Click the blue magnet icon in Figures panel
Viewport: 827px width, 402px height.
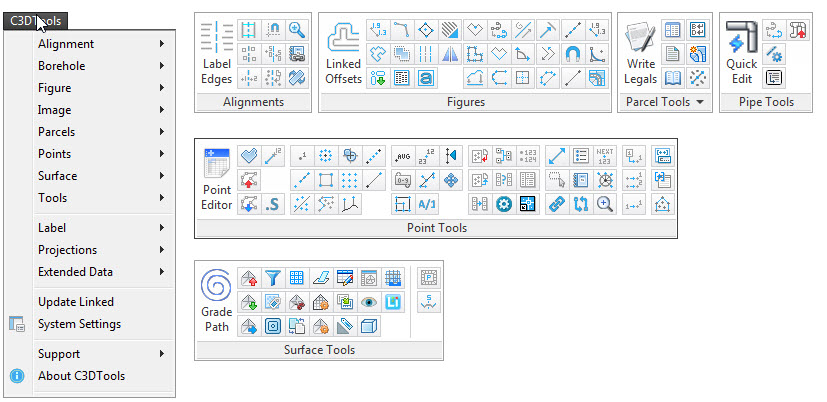point(571,54)
